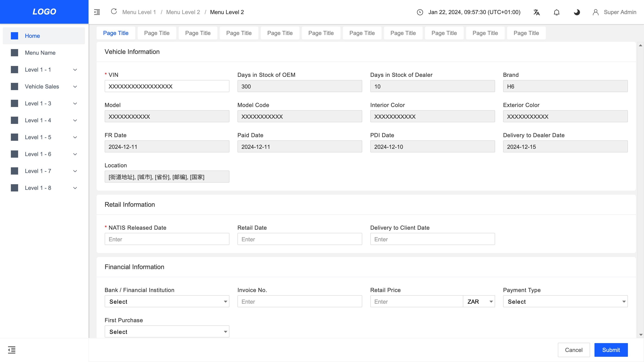This screenshot has height=362, width=644.
Task: Click the Level 1 - 3 square icon
Action: [x=14, y=103]
